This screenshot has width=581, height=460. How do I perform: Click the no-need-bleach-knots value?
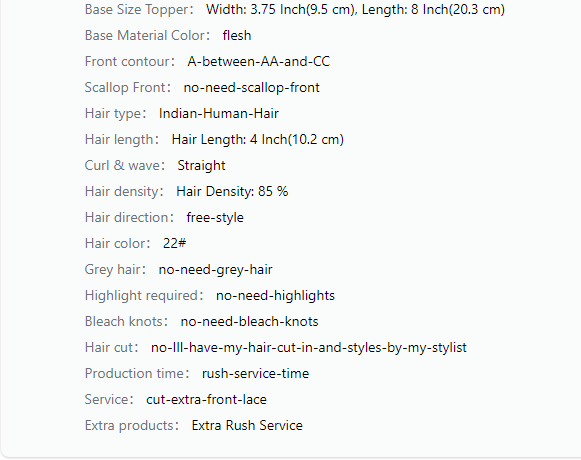point(249,322)
